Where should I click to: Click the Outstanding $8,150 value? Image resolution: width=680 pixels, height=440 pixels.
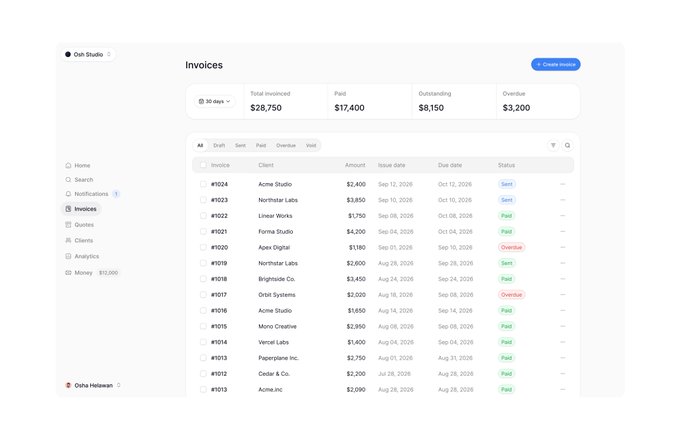click(431, 108)
